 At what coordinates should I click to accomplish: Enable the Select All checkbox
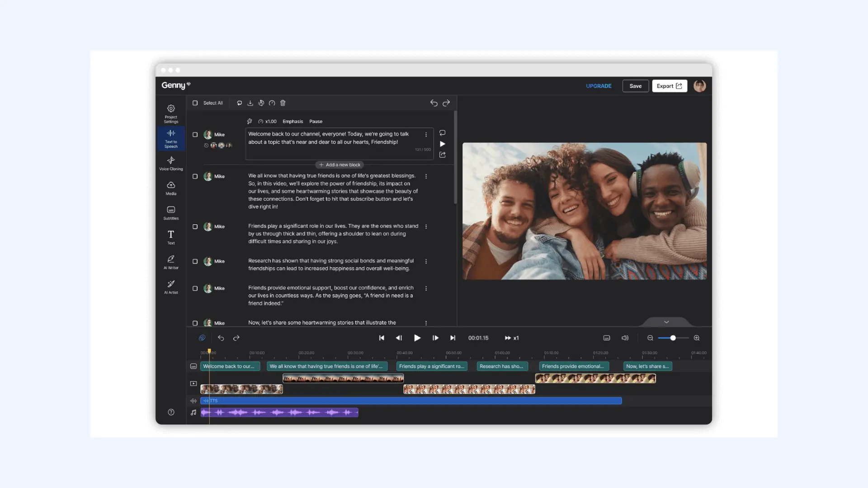pos(195,103)
